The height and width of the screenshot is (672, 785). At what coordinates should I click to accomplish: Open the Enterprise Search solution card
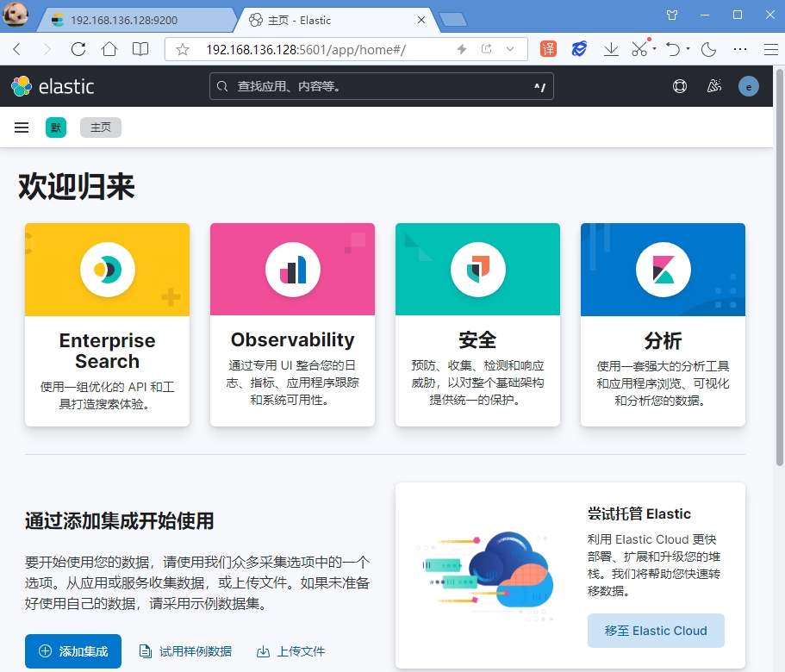point(107,325)
